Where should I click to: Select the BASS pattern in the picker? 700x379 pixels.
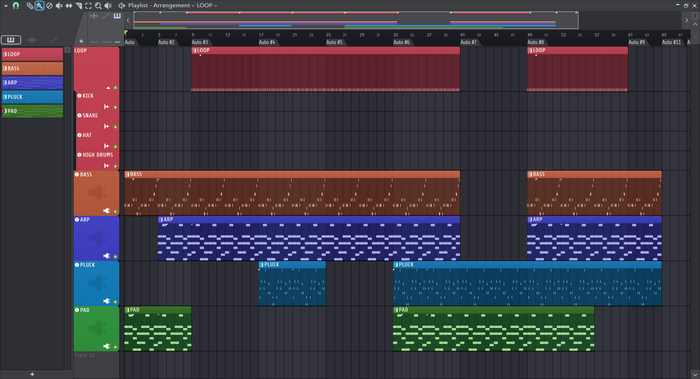tap(32, 68)
